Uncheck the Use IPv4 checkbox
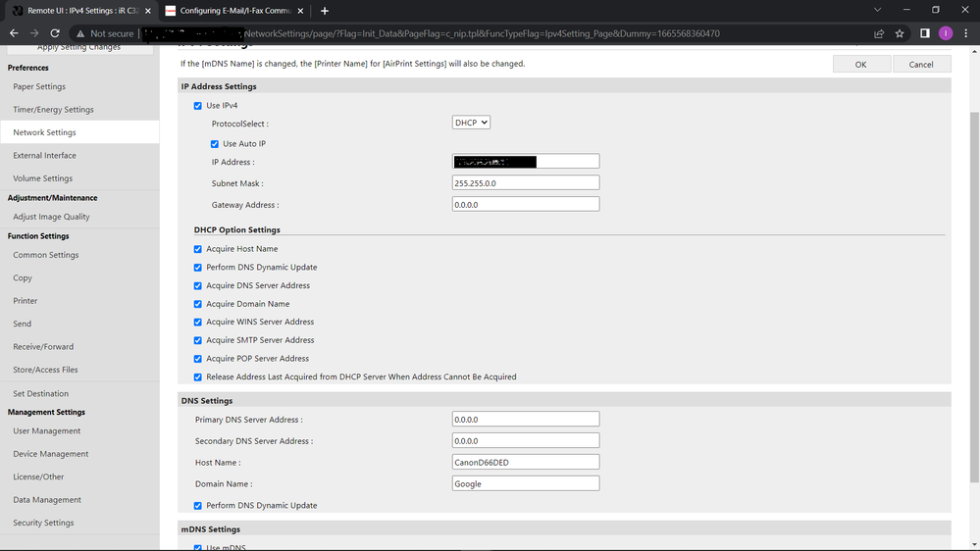The height and width of the screenshot is (551, 980). click(x=198, y=106)
